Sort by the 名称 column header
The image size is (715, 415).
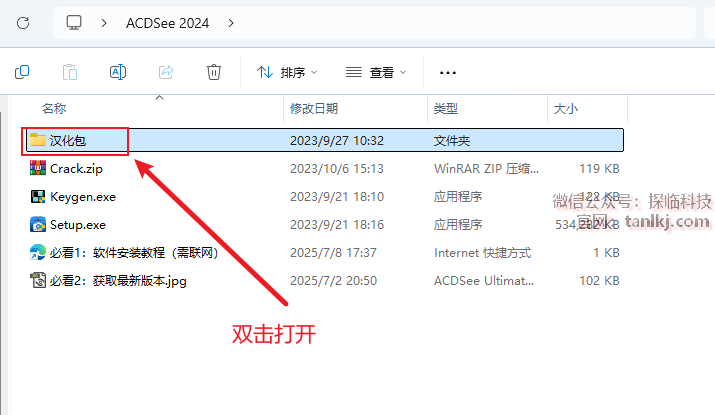(54, 109)
